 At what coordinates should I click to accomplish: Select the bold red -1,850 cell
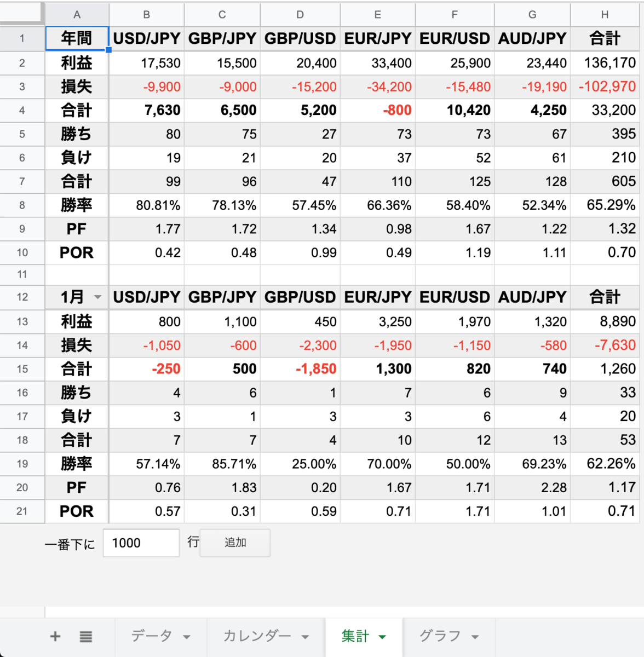[x=300, y=369]
